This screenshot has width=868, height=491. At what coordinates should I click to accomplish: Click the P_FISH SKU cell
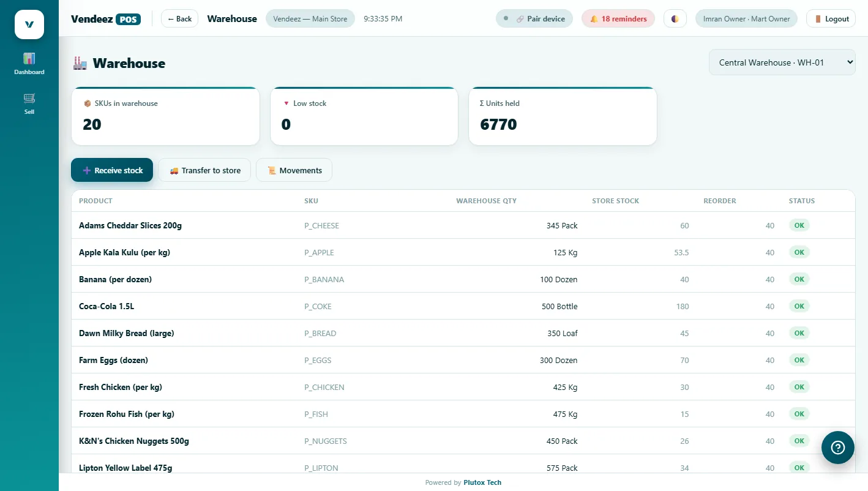(x=316, y=414)
